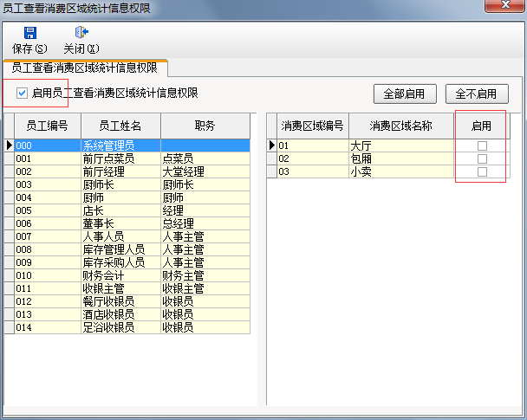Enable the 包厢 area checkbox
Image resolution: width=527 pixels, height=420 pixels.
(x=482, y=158)
